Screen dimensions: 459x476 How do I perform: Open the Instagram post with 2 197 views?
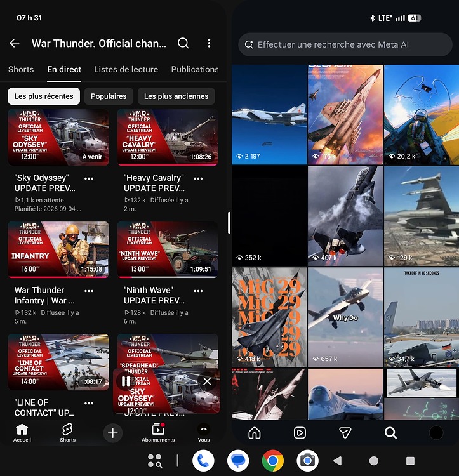[269, 114]
